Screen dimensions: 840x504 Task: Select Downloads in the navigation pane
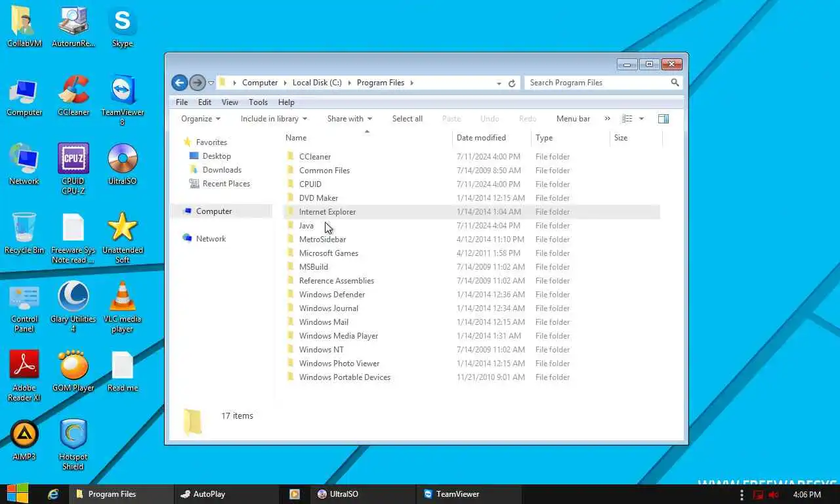pyautogui.click(x=222, y=170)
